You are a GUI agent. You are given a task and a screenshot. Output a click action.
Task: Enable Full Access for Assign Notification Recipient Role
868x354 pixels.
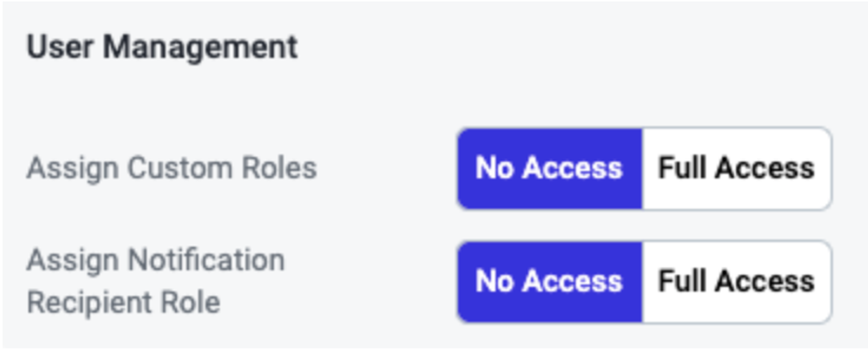(736, 282)
